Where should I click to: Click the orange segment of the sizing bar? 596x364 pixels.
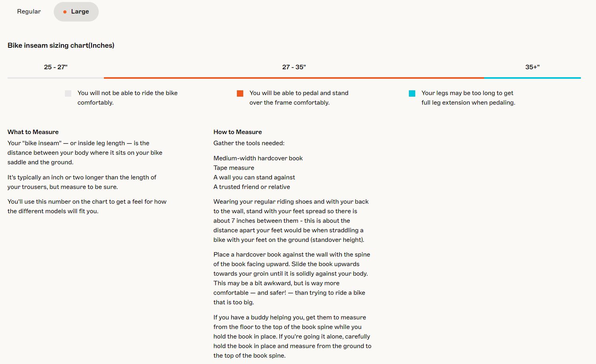click(x=294, y=78)
